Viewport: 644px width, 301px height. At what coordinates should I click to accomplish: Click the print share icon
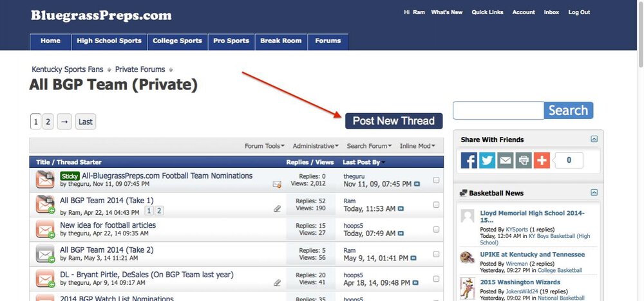click(524, 160)
